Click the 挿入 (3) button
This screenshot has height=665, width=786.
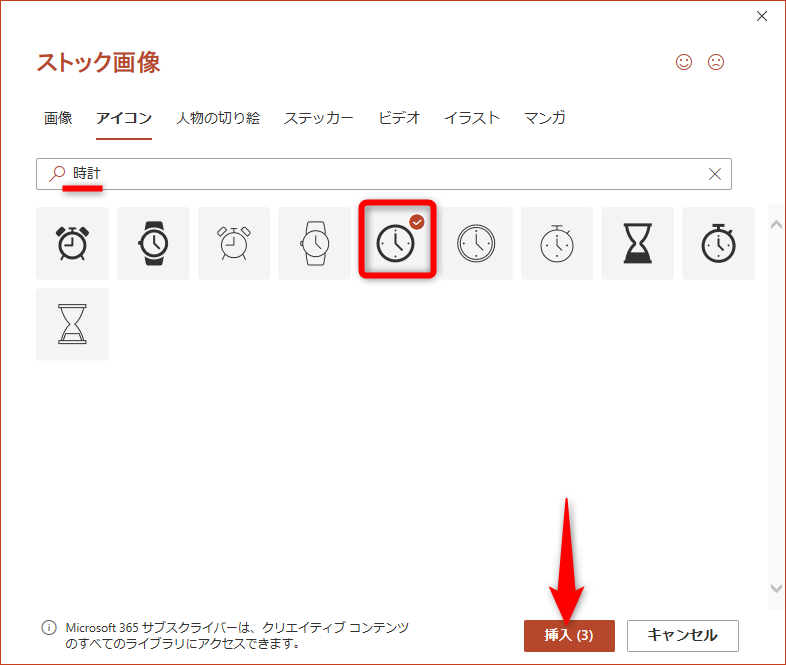pos(569,635)
